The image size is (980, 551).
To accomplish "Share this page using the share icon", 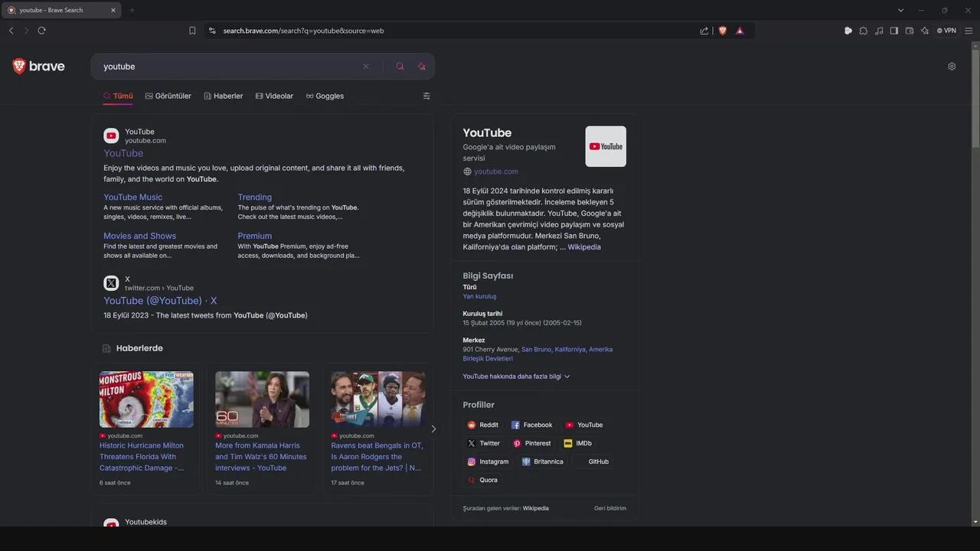I will click(704, 31).
